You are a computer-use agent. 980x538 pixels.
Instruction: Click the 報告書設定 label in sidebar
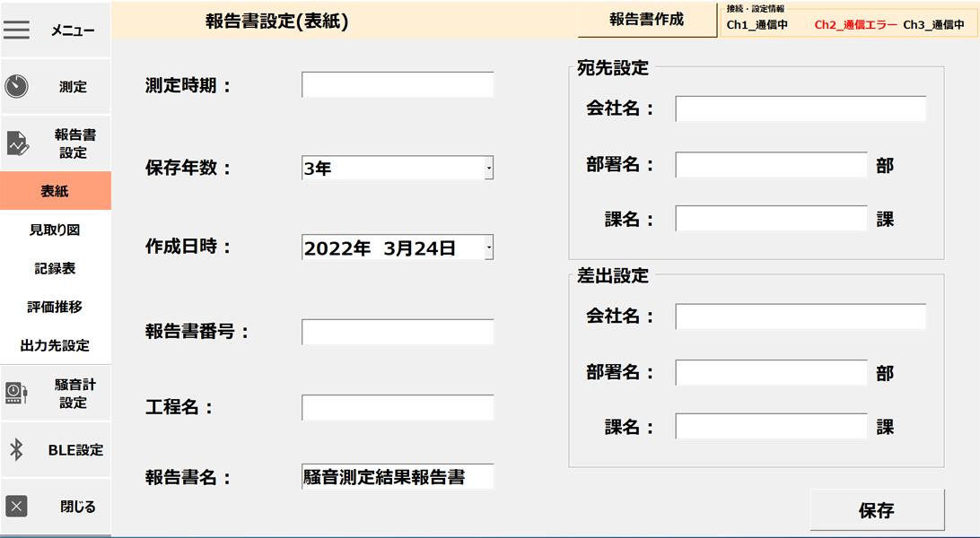[x=75, y=143]
